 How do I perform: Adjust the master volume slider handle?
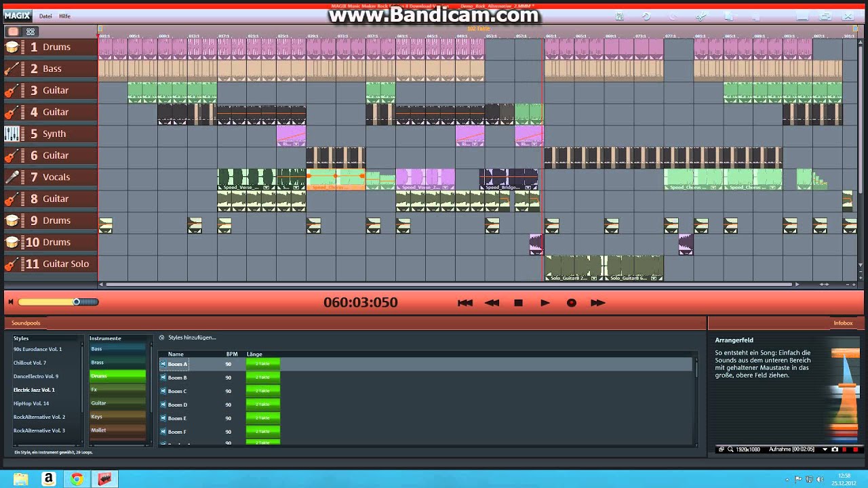pos(77,302)
